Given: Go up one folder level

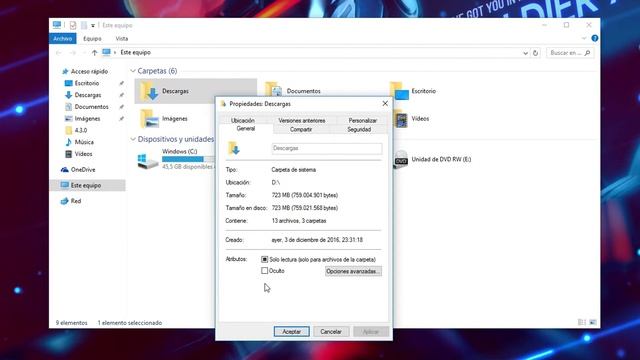Looking at the screenshot, I should pos(94,53).
